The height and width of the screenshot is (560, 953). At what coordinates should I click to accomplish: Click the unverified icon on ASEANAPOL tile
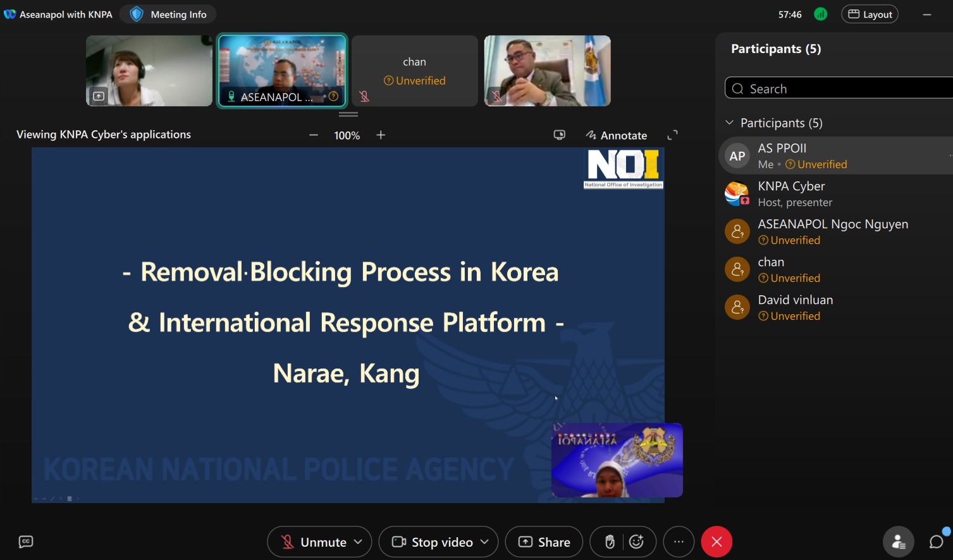point(333,97)
